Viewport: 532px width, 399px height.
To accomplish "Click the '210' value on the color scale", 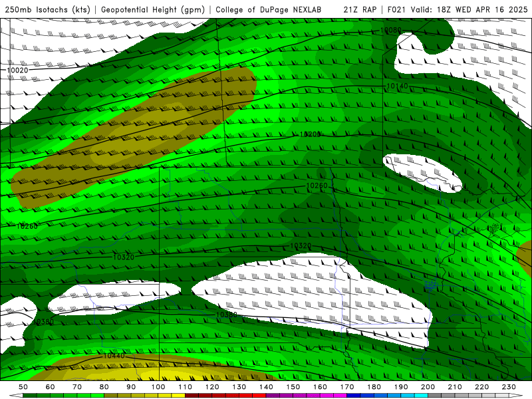I will click(x=456, y=387).
